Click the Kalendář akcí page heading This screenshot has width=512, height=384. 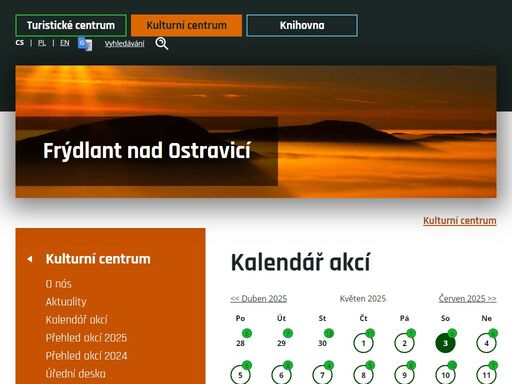tap(300, 262)
